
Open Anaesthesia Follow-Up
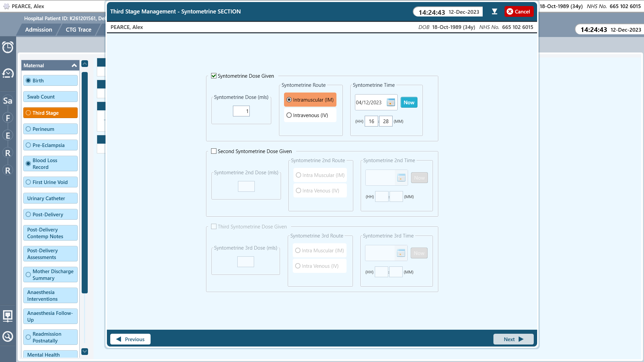tap(50, 317)
